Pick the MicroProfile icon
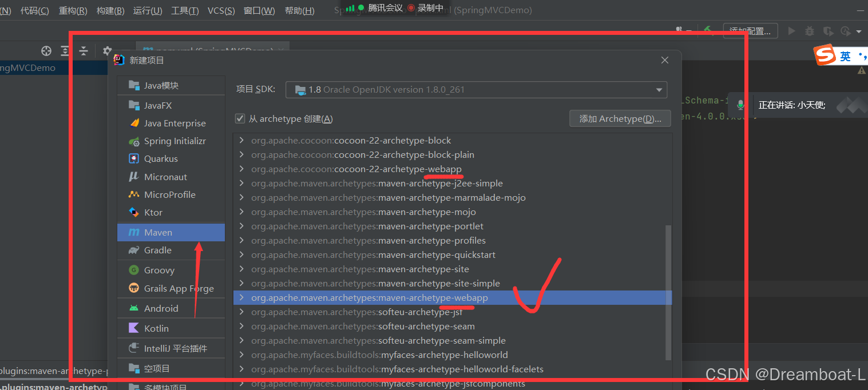Viewport: 868px width, 390px height. pos(134,194)
